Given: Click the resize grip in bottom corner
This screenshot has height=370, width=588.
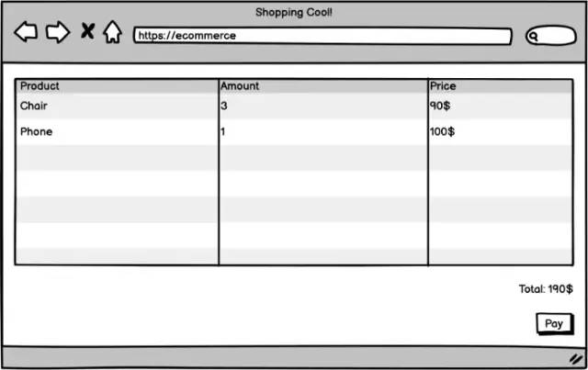Looking at the screenshot, I should [576, 358].
